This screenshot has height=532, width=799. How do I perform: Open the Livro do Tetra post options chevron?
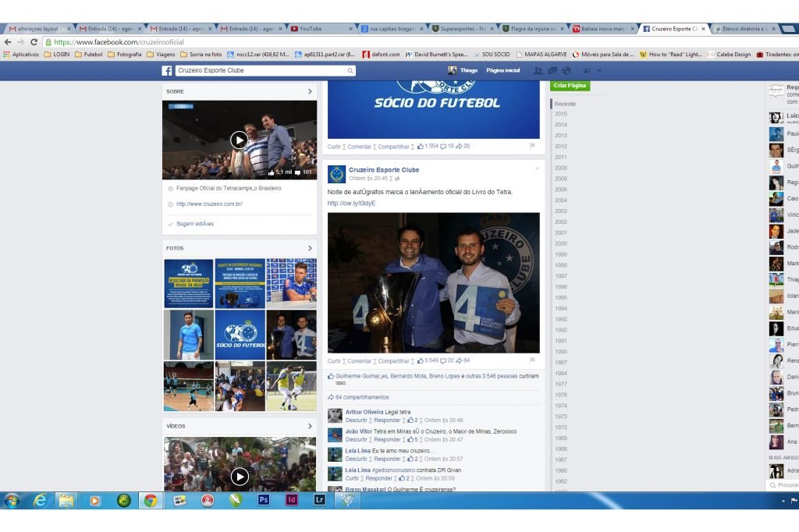(537, 169)
